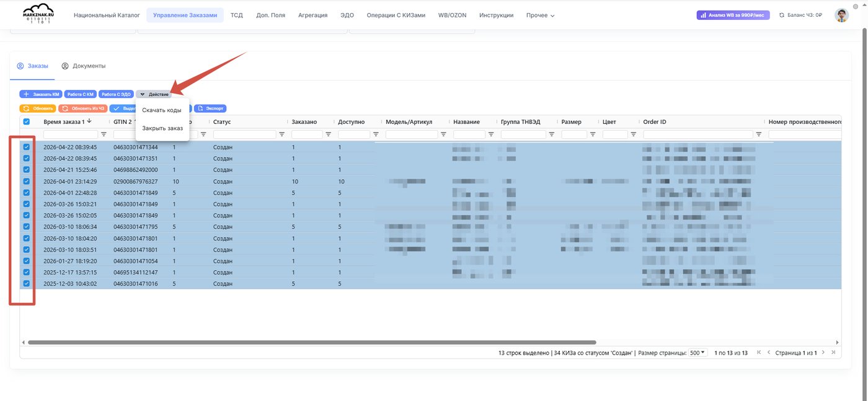
Task: Click the table horizontal scrollbar
Action: tap(312, 342)
